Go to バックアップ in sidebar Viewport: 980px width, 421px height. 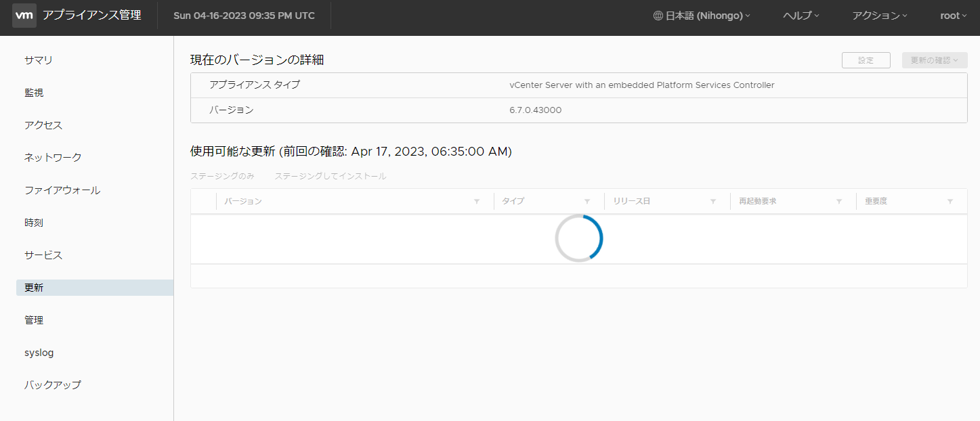pyautogui.click(x=53, y=385)
